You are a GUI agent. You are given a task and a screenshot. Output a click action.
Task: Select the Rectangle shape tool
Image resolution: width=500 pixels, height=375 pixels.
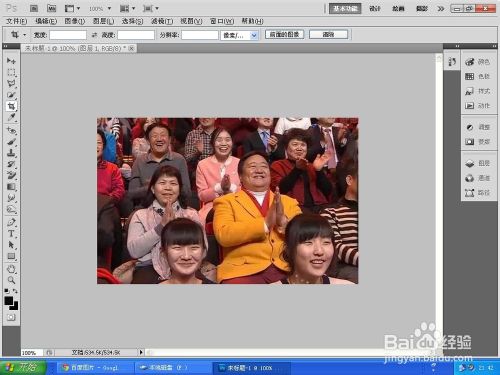point(11,256)
